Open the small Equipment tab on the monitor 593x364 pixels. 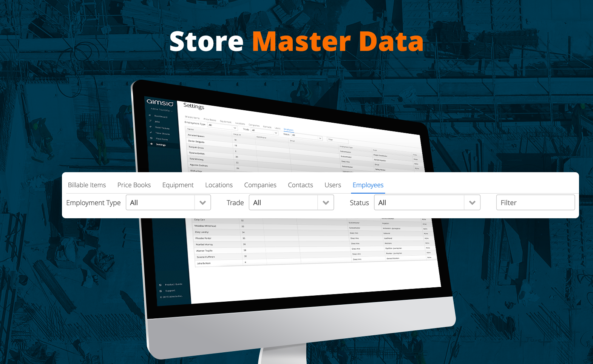click(225, 122)
